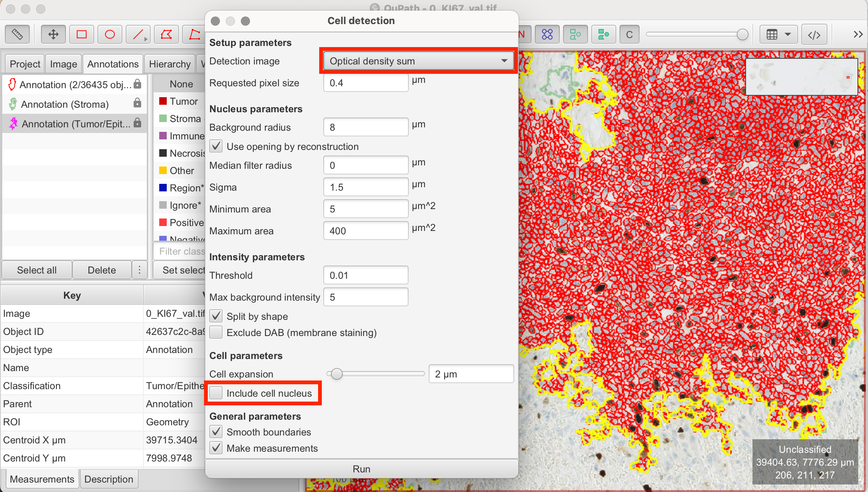Uncheck Smooth boundaries
The height and width of the screenshot is (492, 868).
pos(216,432)
